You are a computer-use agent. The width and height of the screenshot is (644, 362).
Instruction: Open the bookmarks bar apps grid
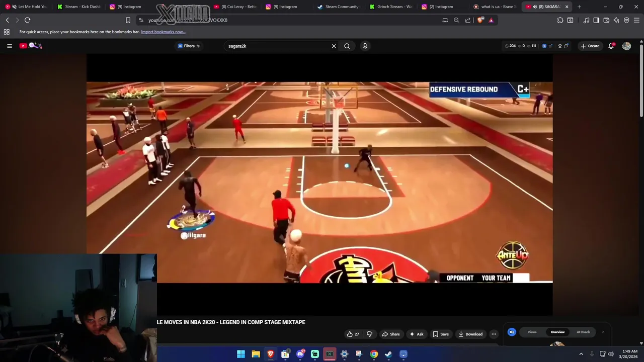7,32
